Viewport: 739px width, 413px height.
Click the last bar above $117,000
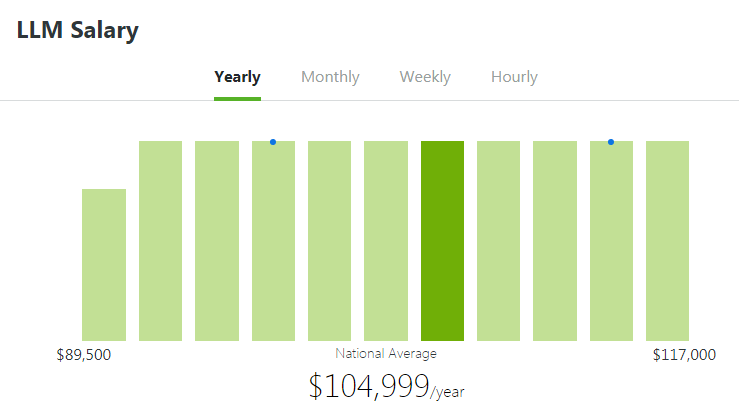coord(667,240)
